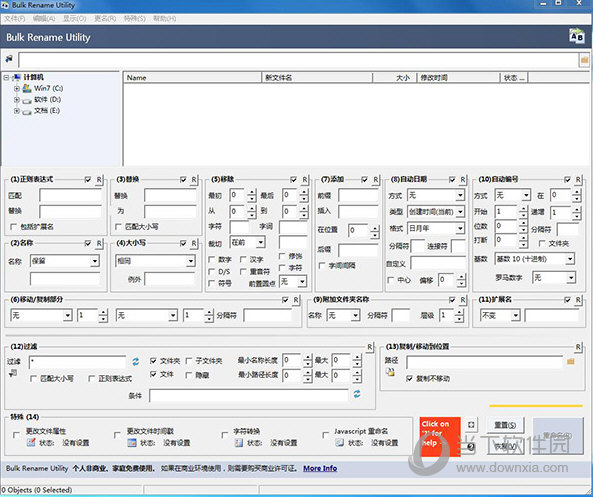Screen dimensions: 593x497
Task: Sort by the 新文件名 column header
Action: point(317,78)
